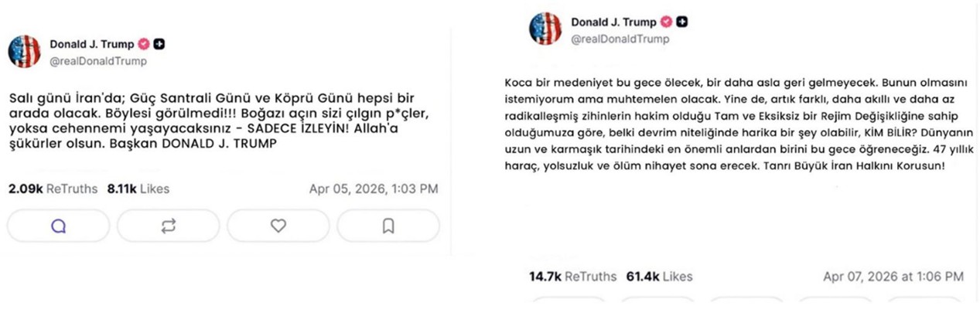The image size is (980, 323).
Task: Open the @realDonaldTrump handle on the Apr 05 post
Action: (97, 61)
